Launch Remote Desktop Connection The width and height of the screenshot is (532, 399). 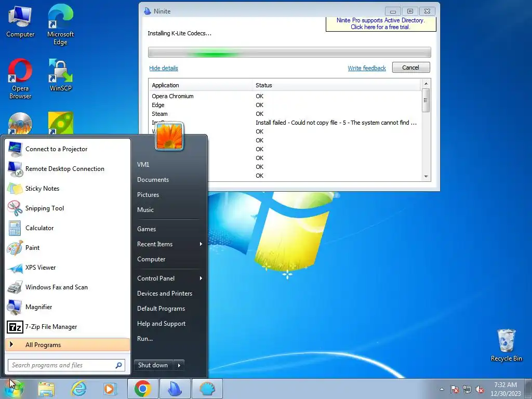(x=68, y=169)
